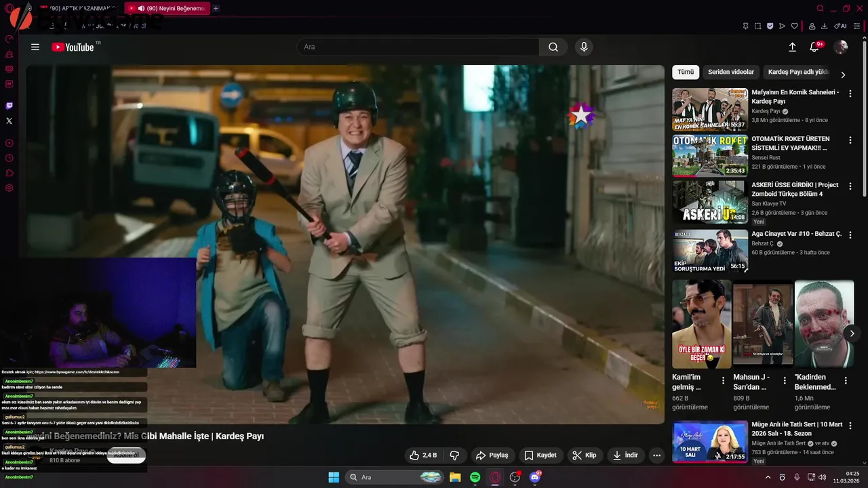Image resolution: width=868 pixels, height=488 pixels.
Task: Open the create/upload video icon
Action: pyautogui.click(x=792, y=47)
